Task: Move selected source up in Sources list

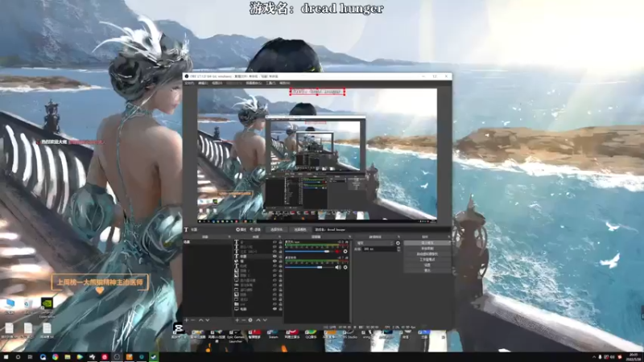Action: [x=258, y=320]
